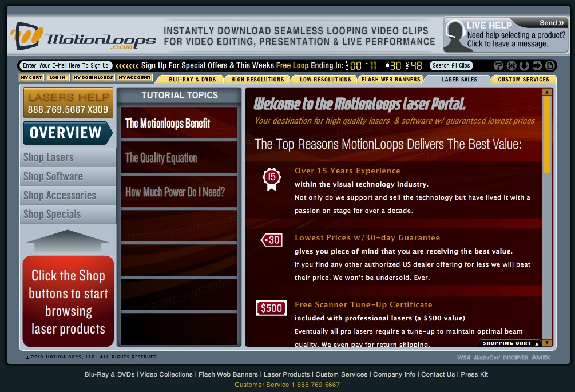
Task: Click the Amex card logo
Action: pos(541,358)
